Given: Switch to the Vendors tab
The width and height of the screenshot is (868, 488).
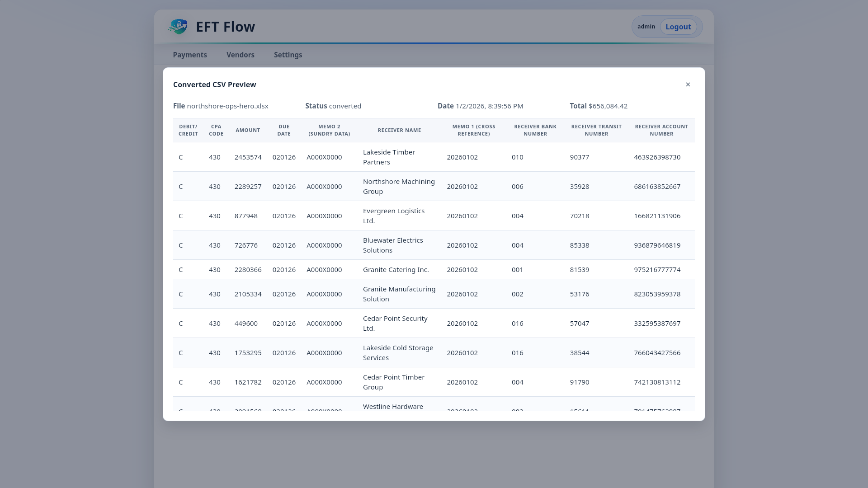Looking at the screenshot, I should 240,55.
